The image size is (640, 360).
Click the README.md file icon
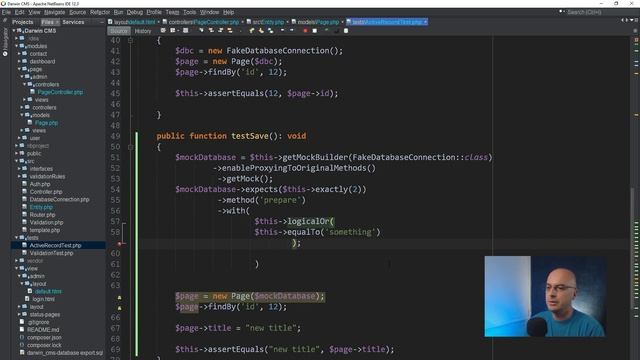pos(22,330)
